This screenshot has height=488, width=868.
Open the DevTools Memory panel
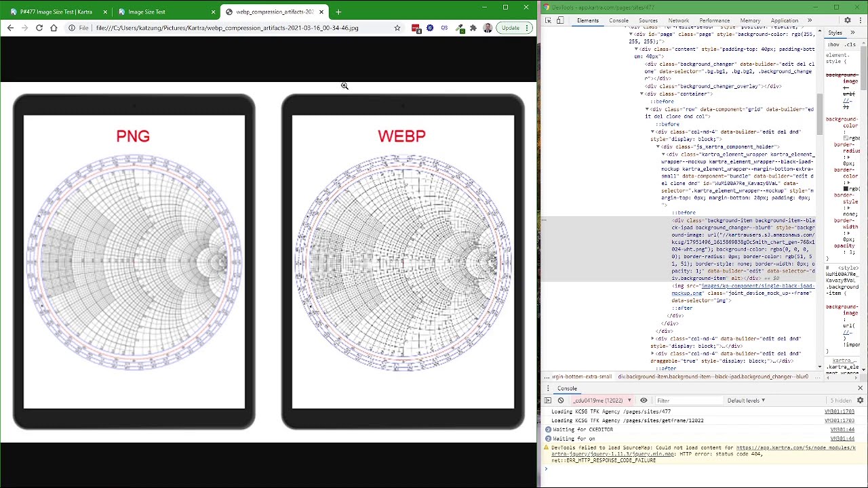click(750, 20)
